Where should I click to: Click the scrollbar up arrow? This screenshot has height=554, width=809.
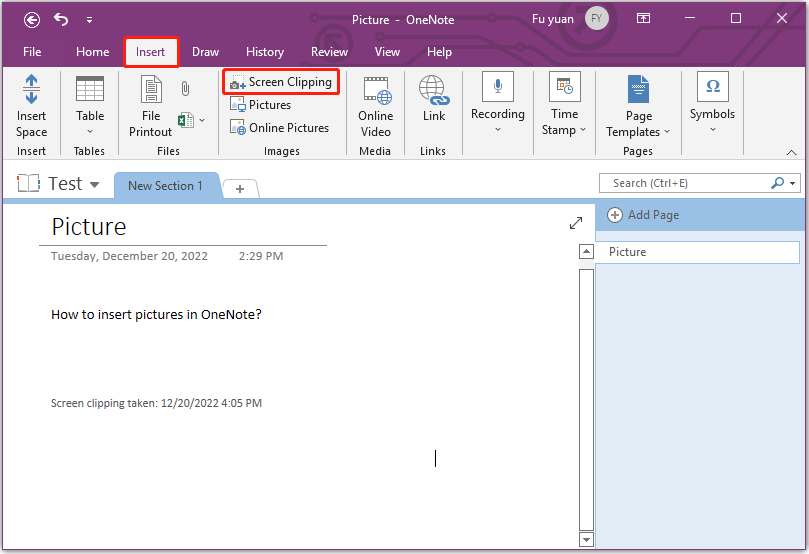coord(586,252)
